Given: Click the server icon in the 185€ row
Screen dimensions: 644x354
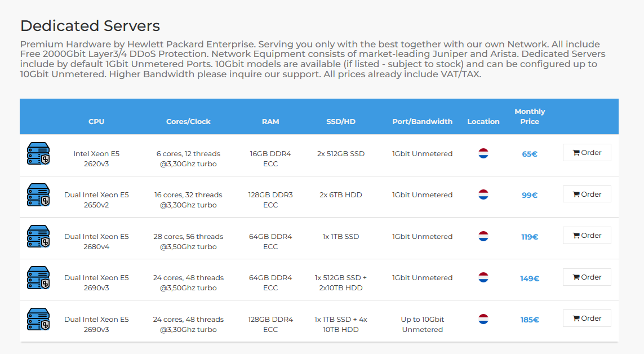Looking at the screenshot, I should point(38,319).
